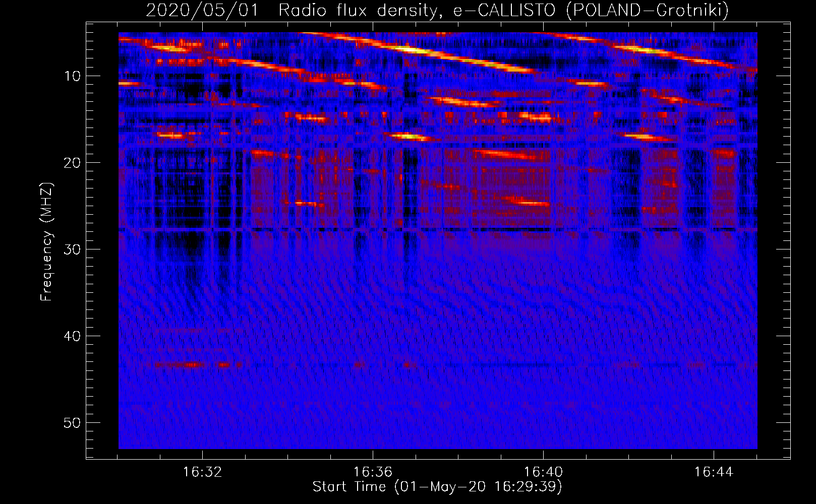The image size is (816, 504).
Task: Click the '40' frequency tick label
Action: pyautogui.click(x=73, y=336)
